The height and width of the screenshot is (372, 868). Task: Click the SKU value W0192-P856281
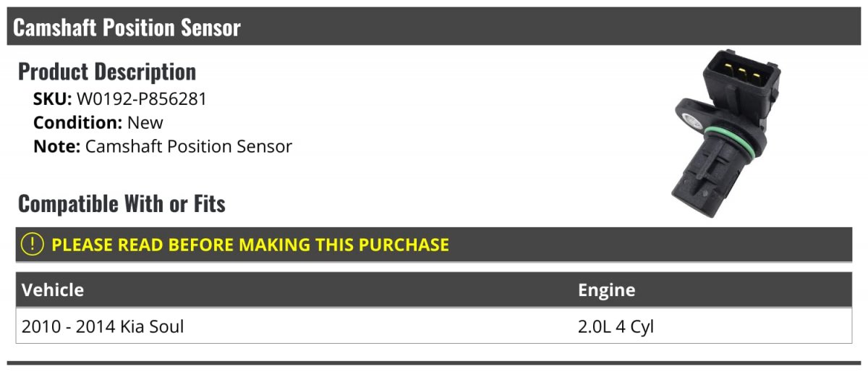coord(142,99)
